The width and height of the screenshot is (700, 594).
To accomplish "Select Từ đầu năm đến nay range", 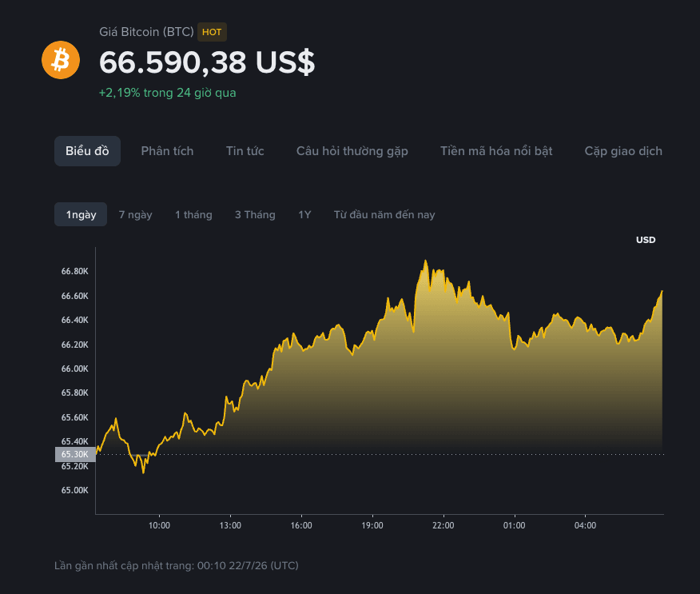I will coord(384,215).
